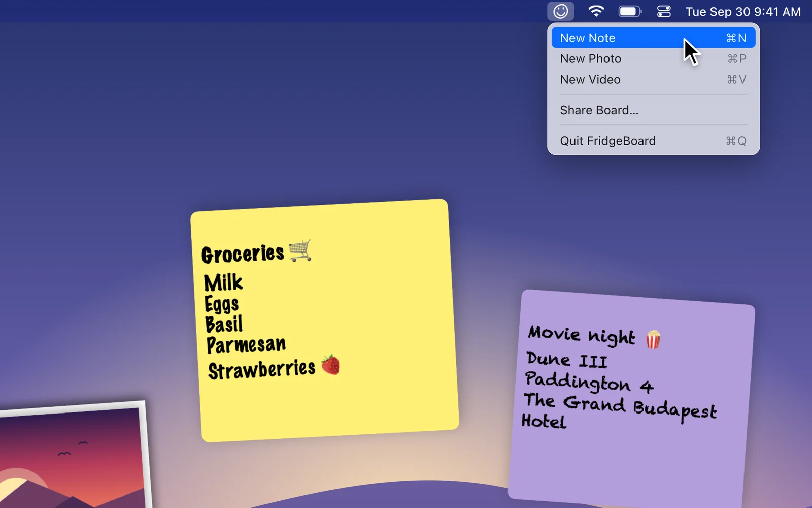Click the Parmesan line in Groceries note
812x508 pixels.
point(246,345)
